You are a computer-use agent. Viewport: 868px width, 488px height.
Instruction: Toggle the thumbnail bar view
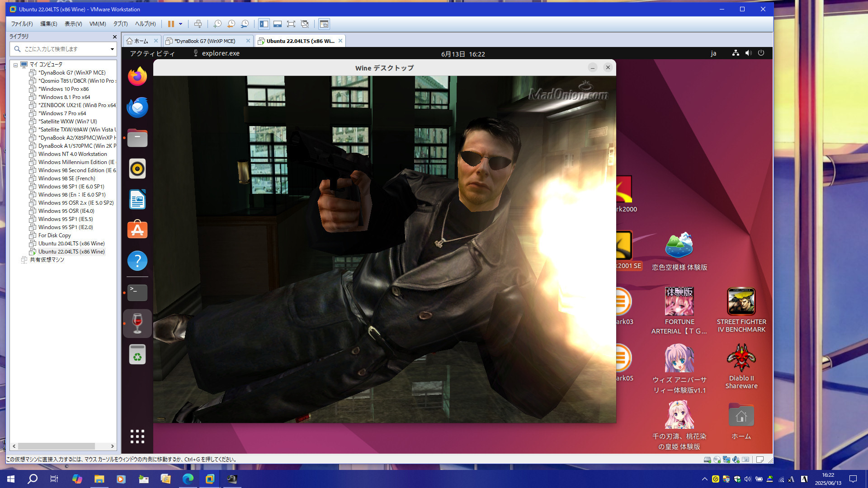pyautogui.click(x=278, y=24)
